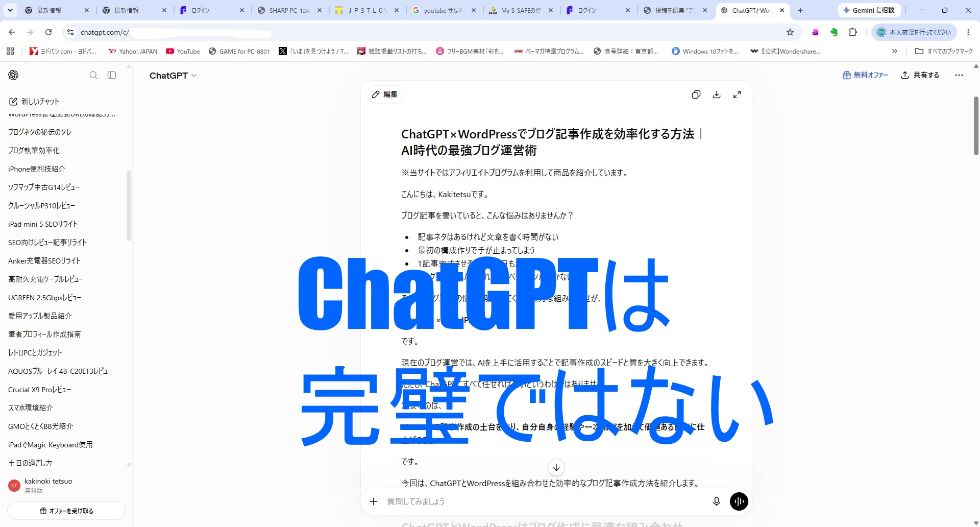Open the browser extensions puzzle icon
Image resolution: width=980 pixels, height=527 pixels.
click(x=852, y=32)
